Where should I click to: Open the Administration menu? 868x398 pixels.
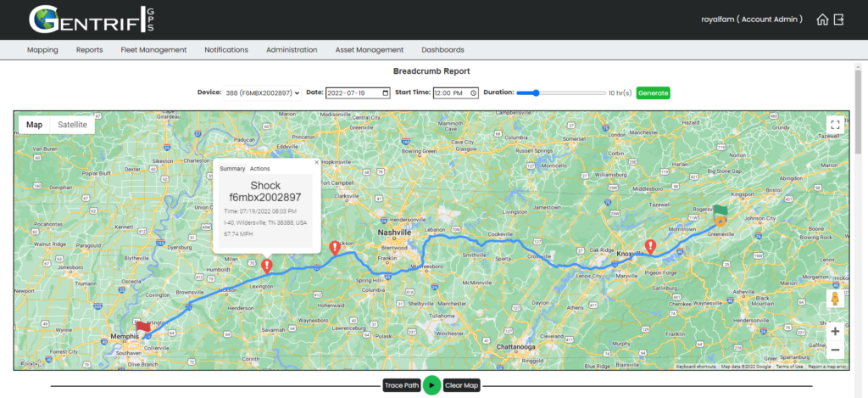tap(292, 50)
